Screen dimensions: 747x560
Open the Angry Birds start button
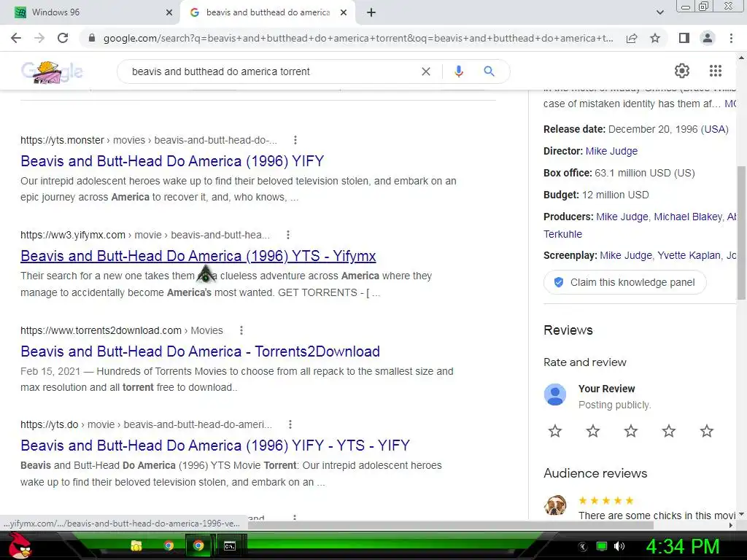click(20, 545)
